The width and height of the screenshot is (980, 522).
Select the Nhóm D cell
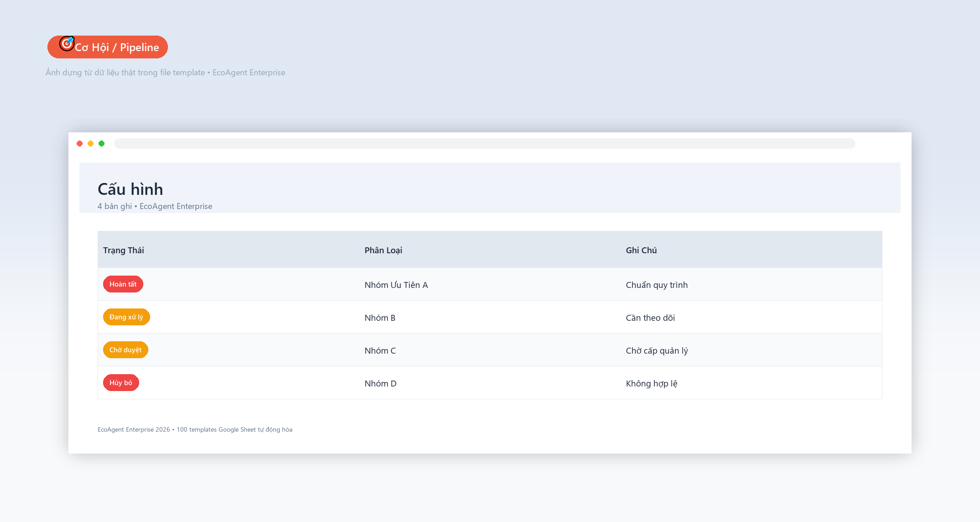pos(381,383)
